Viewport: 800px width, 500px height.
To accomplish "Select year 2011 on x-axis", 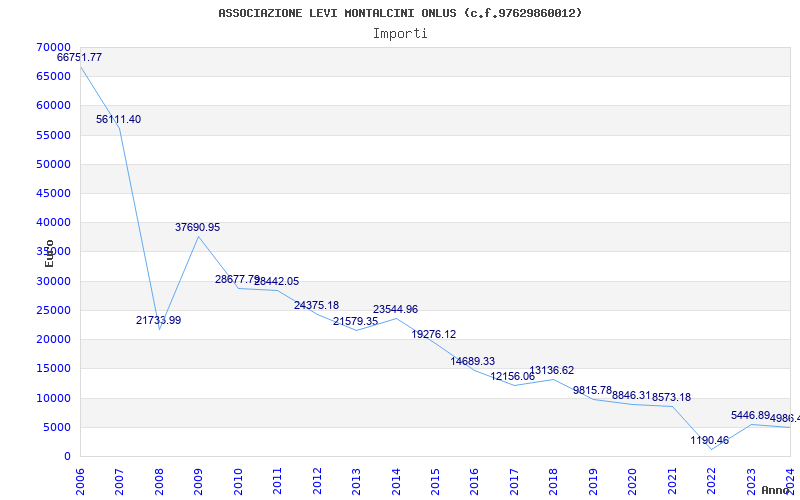I will pyautogui.click(x=278, y=481).
